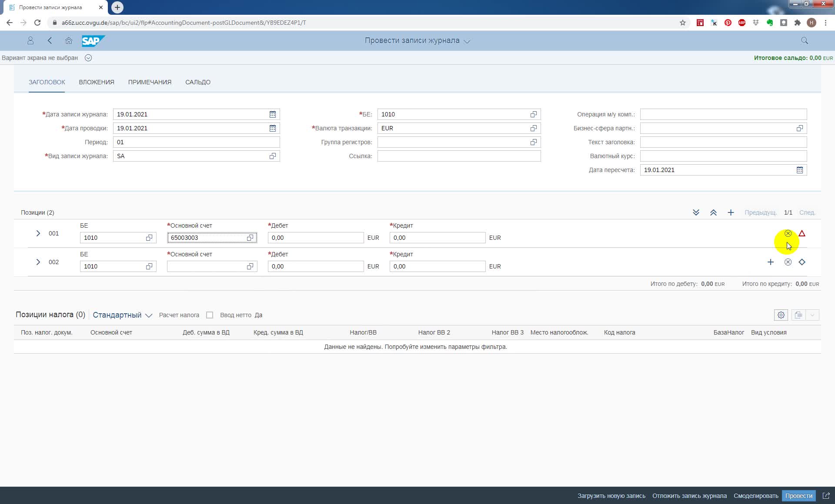Image resolution: width=835 pixels, height=504 pixels.
Task: Open value help for Группа регистров
Action: tap(534, 142)
